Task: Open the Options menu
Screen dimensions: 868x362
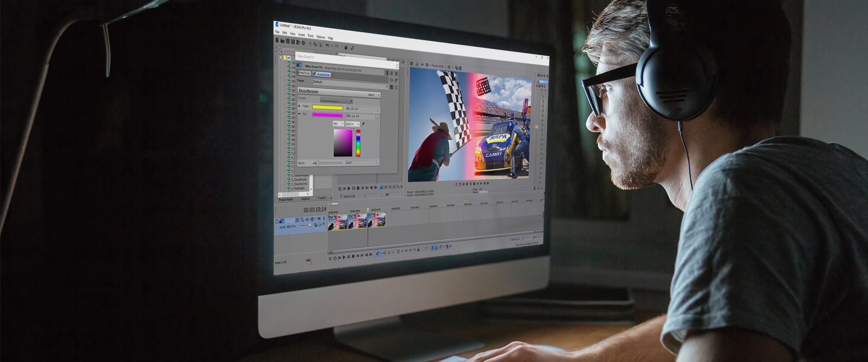Action: 321,37
